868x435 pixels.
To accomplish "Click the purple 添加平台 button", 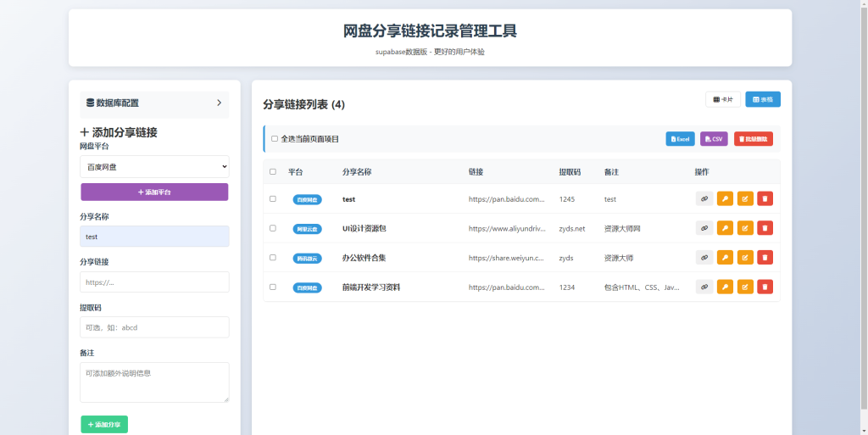I will tap(154, 192).
